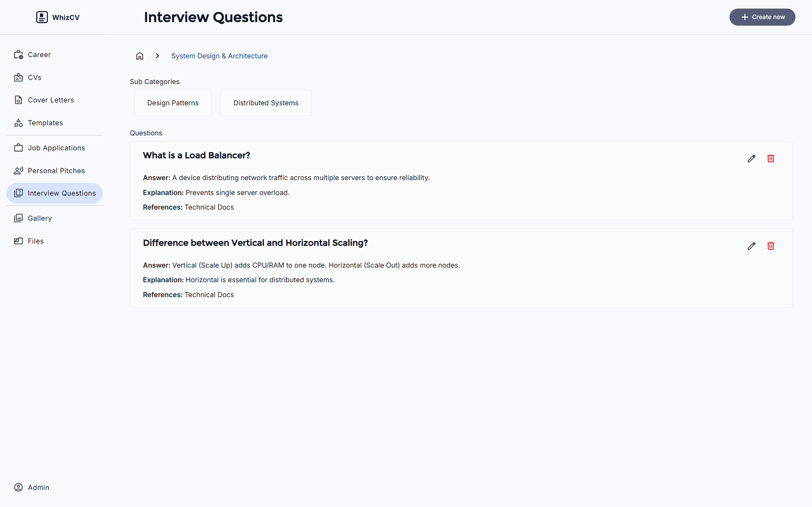Image resolution: width=812 pixels, height=507 pixels.
Task: Open the Admin account entry
Action: pos(54,487)
